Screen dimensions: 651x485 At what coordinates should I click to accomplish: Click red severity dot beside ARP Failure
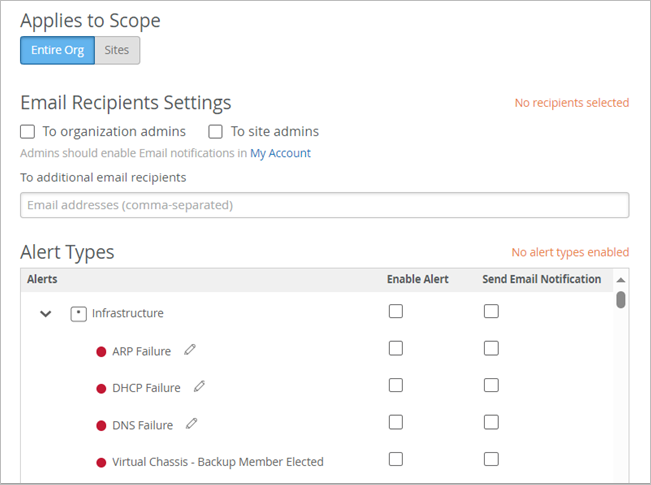pos(101,352)
